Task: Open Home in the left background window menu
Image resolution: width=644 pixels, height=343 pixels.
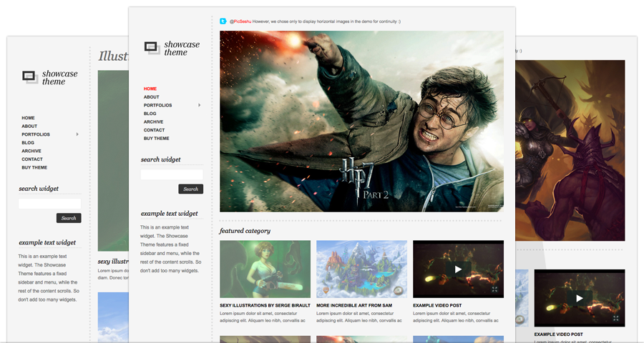Action: (x=28, y=118)
